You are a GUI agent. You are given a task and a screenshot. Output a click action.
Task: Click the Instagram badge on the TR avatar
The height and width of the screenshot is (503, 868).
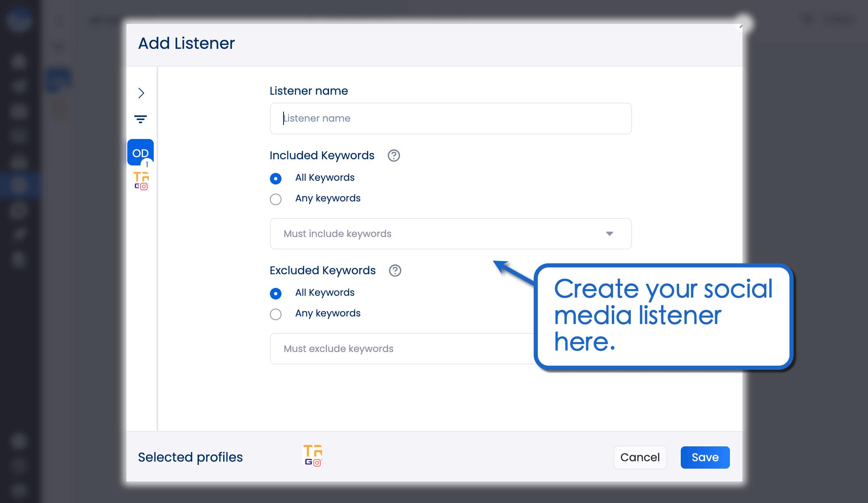143,187
